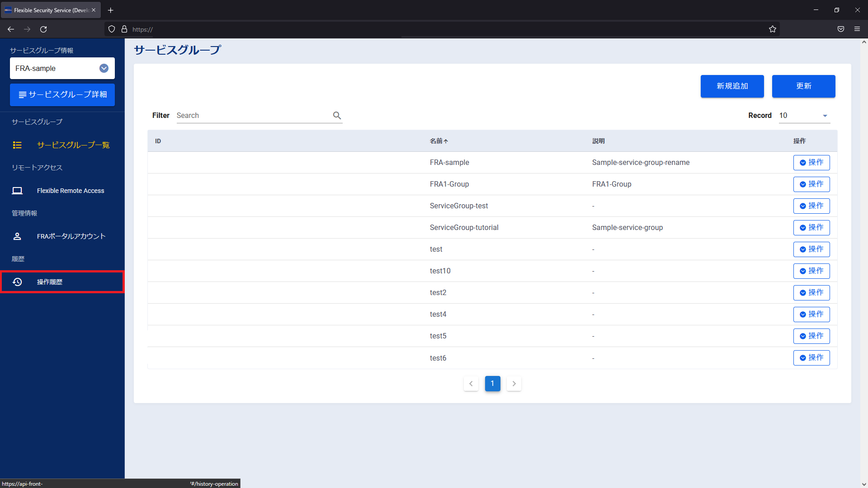Image resolution: width=868 pixels, height=488 pixels.
Task: Click the FRAポータルアカウント person icon
Action: pos(17,236)
